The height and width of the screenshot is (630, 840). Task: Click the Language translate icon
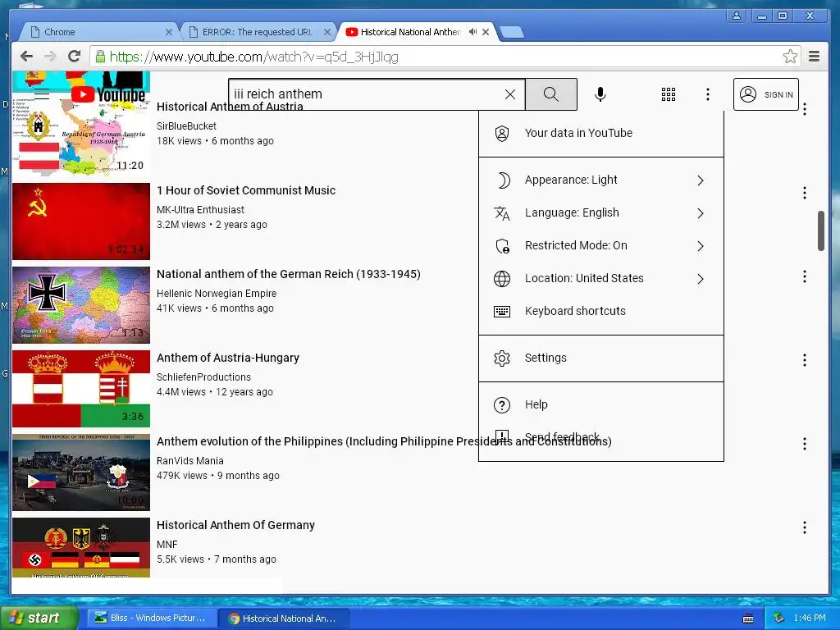tap(502, 213)
